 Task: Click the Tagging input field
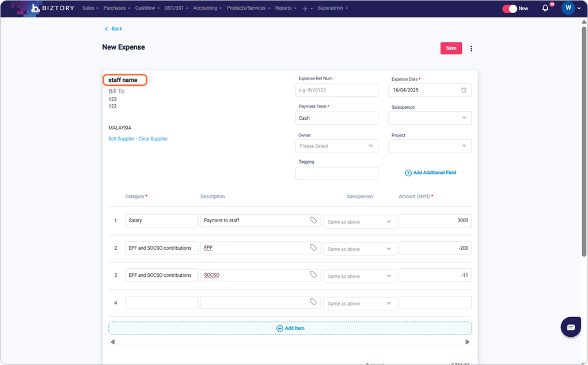tap(336, 173)
